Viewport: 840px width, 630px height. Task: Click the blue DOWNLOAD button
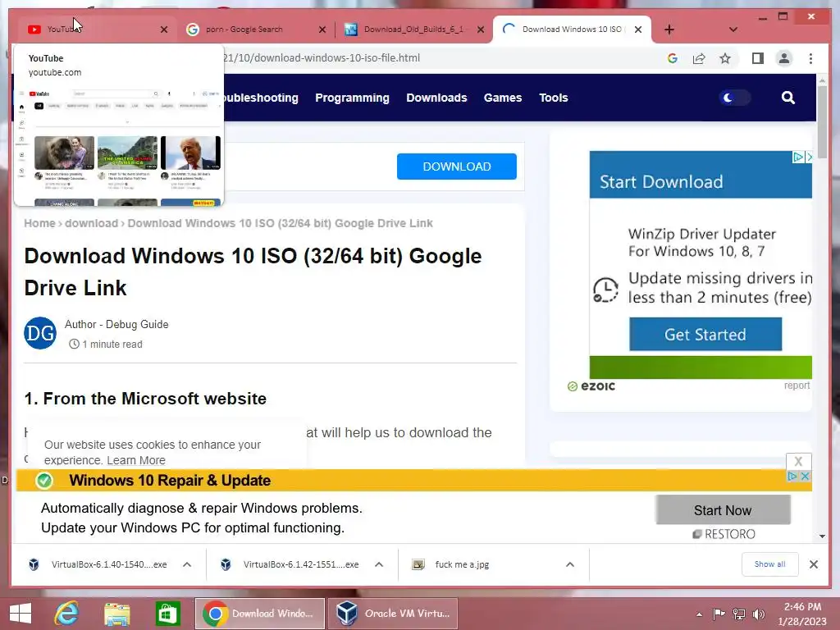pyautogui.click(x=456, y=167)
